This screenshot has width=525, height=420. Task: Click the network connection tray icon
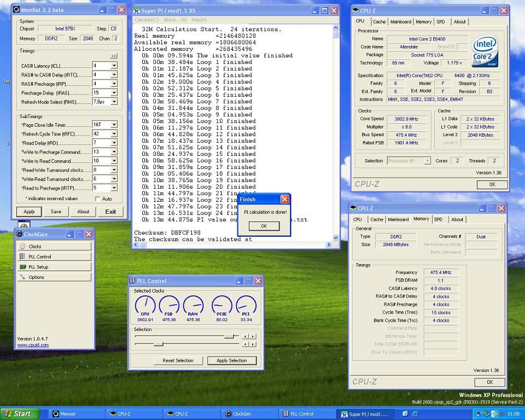[x=479, y=414]
